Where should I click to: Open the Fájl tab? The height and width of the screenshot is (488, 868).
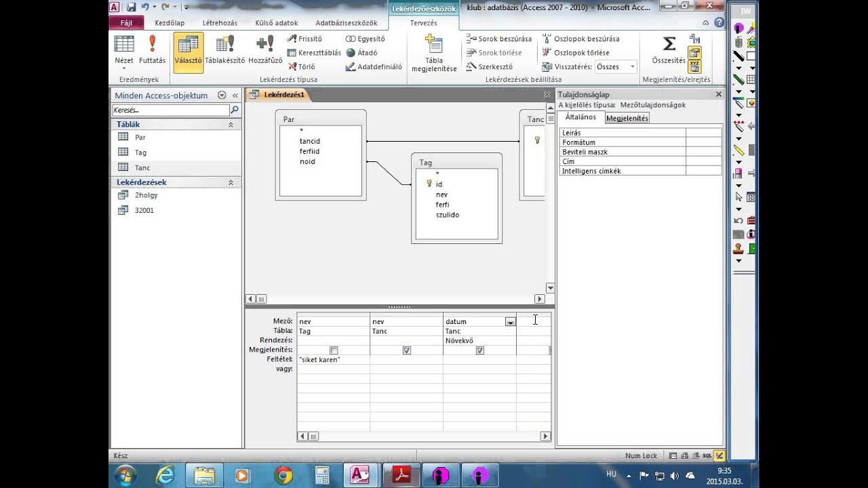[x=126, y=22]
